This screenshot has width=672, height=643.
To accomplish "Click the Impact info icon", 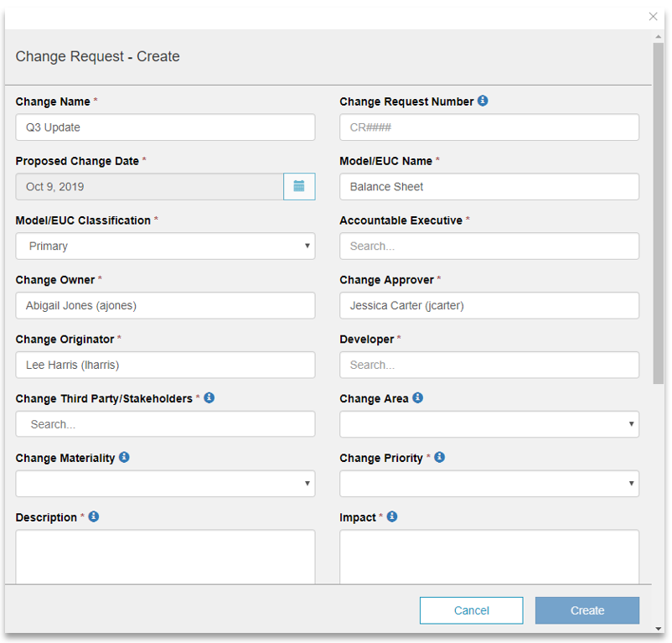I will 391,517.
